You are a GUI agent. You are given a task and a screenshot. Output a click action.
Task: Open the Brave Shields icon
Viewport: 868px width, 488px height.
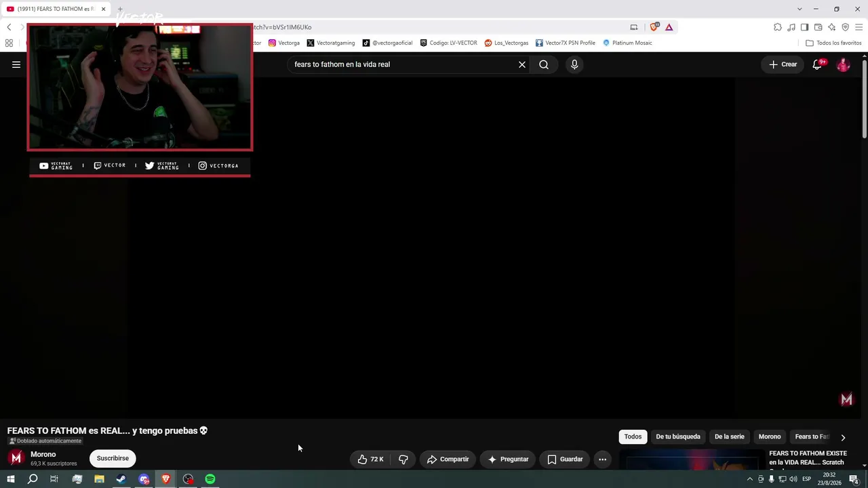pos(654,27)
